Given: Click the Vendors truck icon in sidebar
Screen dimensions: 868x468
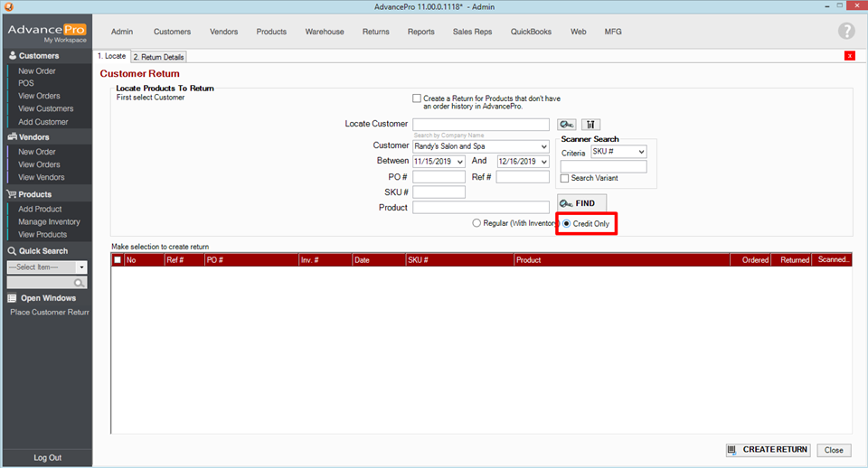Looking at the screenshot, I should point(12,137).
